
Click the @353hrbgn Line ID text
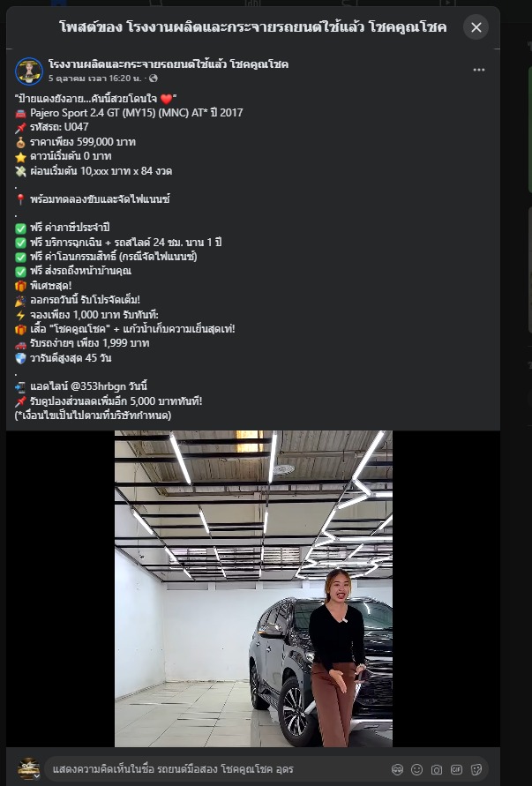click(x=98, y=386)
